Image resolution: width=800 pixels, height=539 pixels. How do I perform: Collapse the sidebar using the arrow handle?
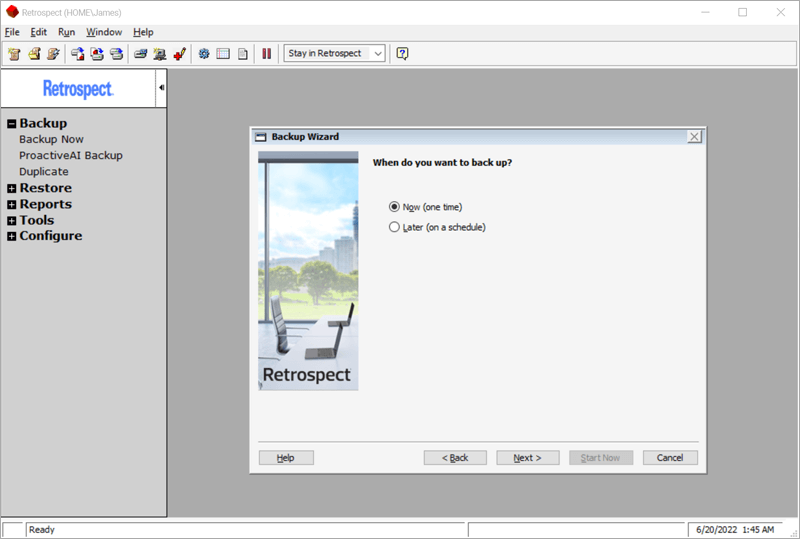pos(161,88)
